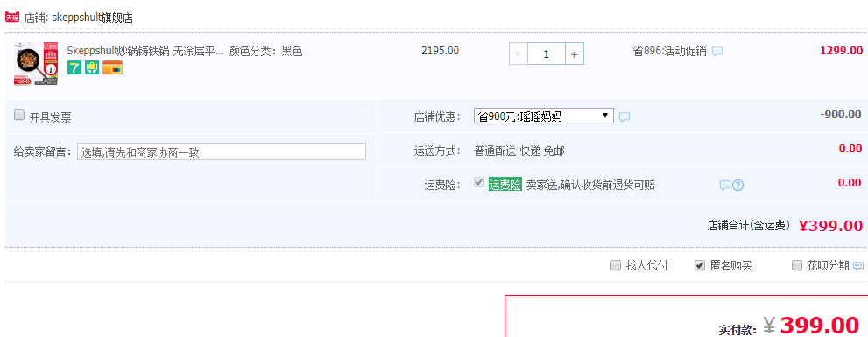868x337 pixels.
Task: Click the orange credit card icon
Action: tap(112, 67)
